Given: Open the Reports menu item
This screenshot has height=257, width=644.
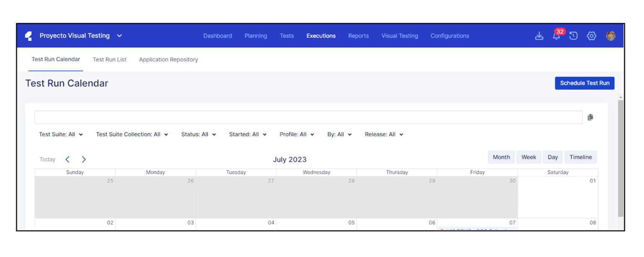Looking at the screenshot, I should click(358, 36).
